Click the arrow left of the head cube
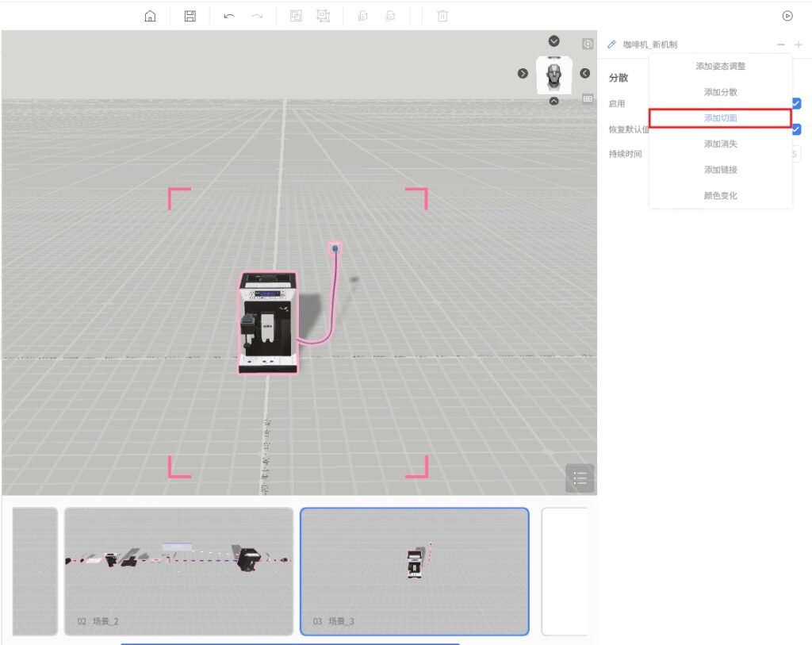 523,73
